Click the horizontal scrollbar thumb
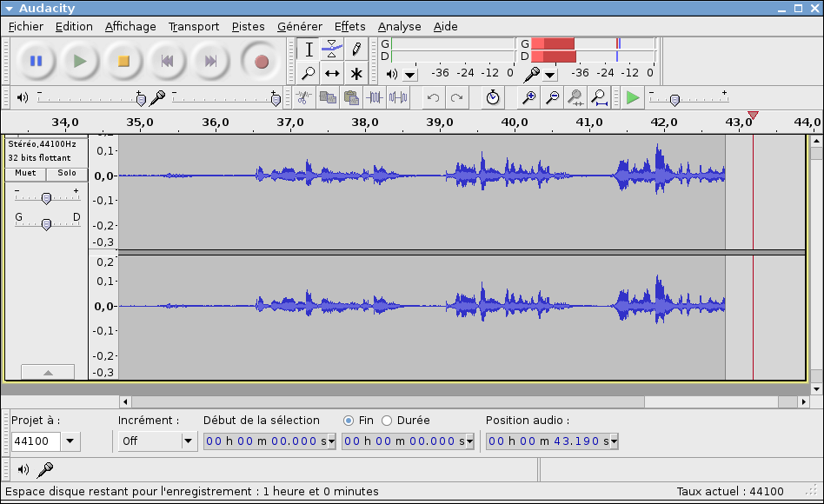 [388, 402]
